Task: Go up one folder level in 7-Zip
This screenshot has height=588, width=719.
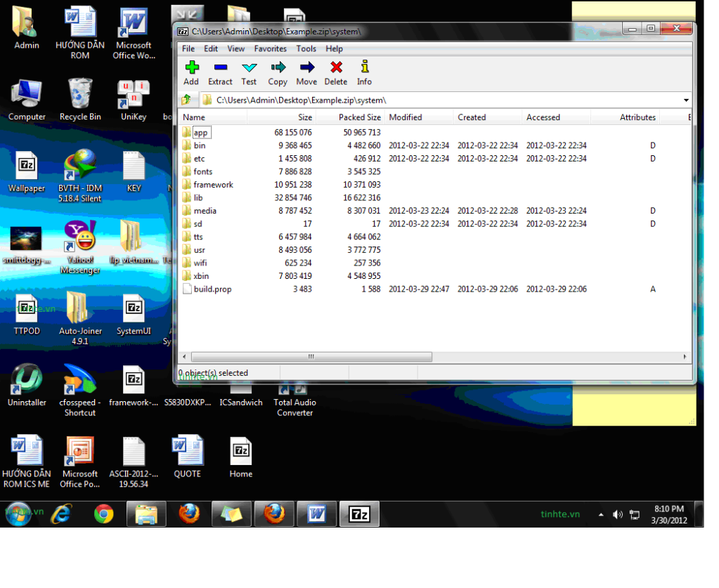Action: 186,100
